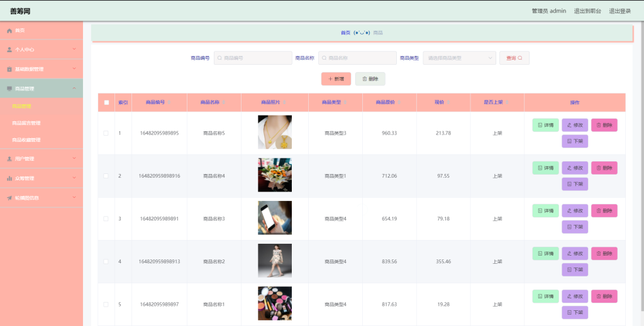644x326 pixels.
Task: Click the sort arrows on 商品原价 column
Action: 399,102
